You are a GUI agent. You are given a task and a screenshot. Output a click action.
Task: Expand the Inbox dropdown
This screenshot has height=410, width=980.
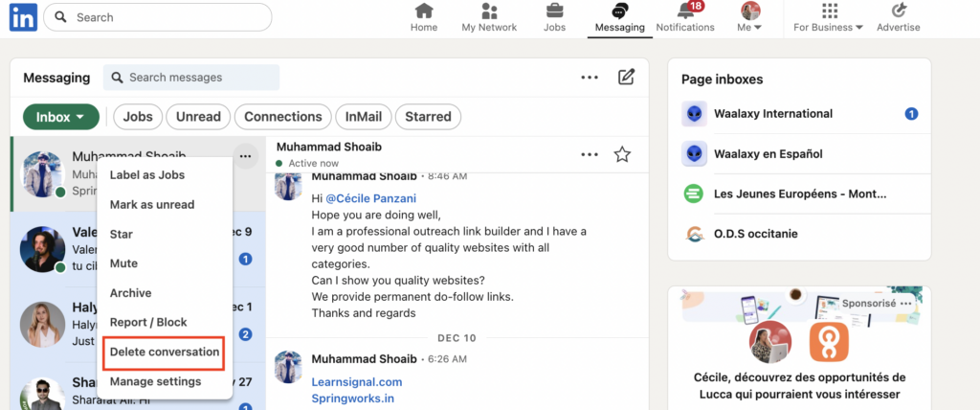(x=61, y=117)
